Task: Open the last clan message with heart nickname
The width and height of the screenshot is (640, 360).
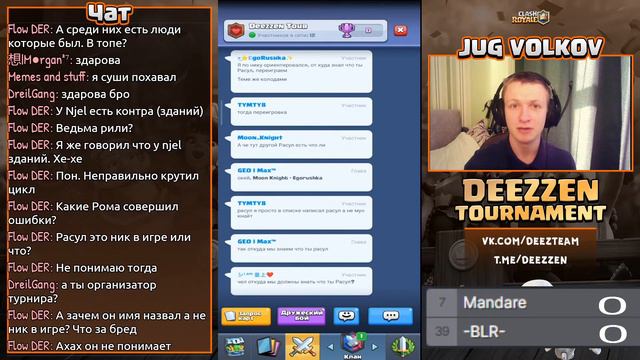Action: (301, 281)
